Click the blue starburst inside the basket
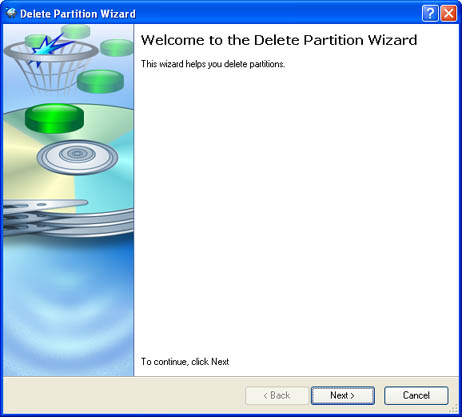Viewport: 462px width, 417px height. (49, 49)
